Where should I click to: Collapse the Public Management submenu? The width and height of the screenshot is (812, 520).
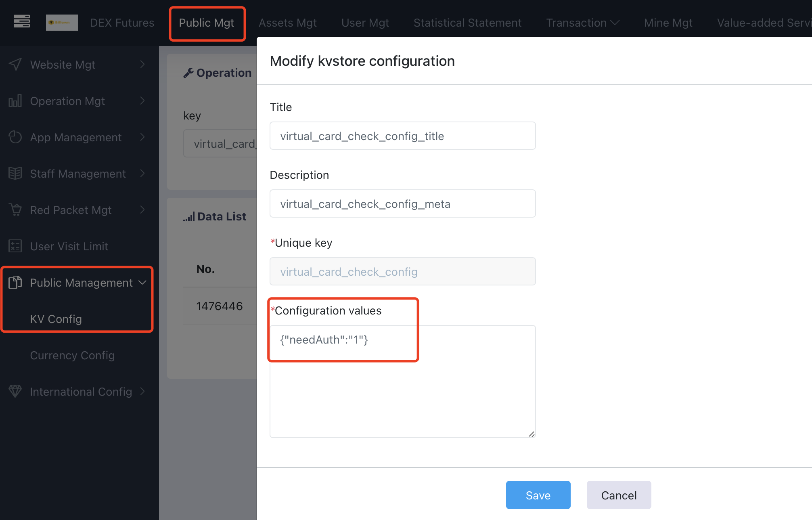(x=142, y=283)
